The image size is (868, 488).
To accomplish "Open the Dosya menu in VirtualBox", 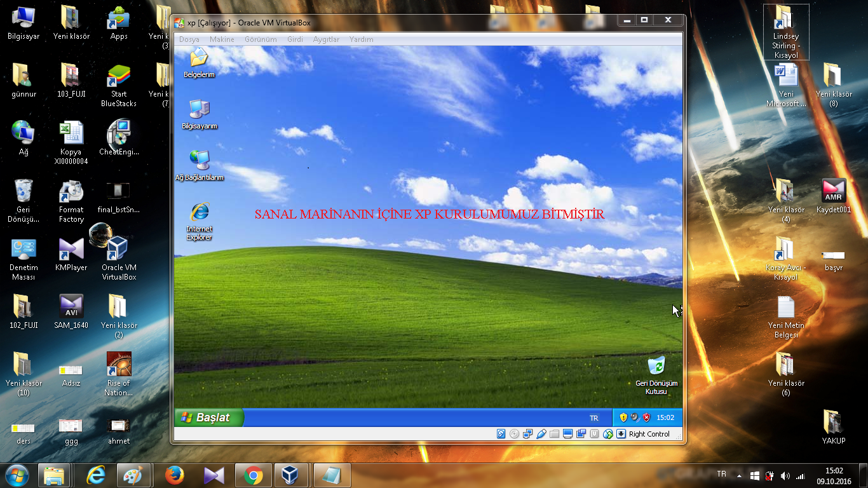I will 189,39.
